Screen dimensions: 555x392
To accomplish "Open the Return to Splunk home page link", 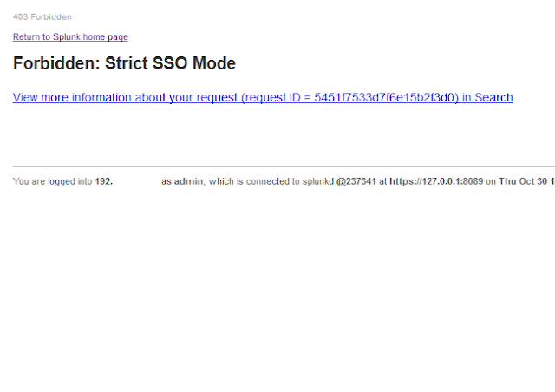I will pos(70,36).
